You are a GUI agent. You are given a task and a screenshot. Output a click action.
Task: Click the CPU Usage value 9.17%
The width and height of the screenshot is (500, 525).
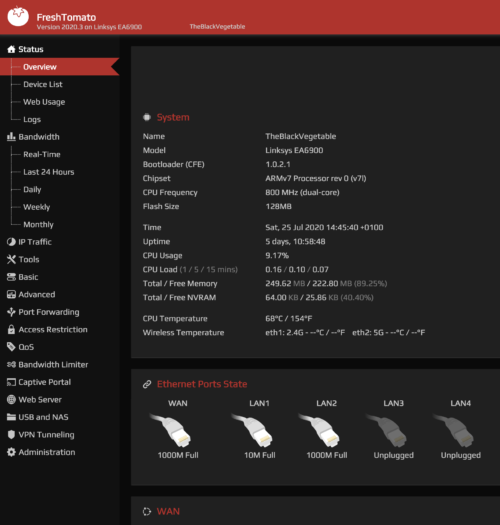277,255
